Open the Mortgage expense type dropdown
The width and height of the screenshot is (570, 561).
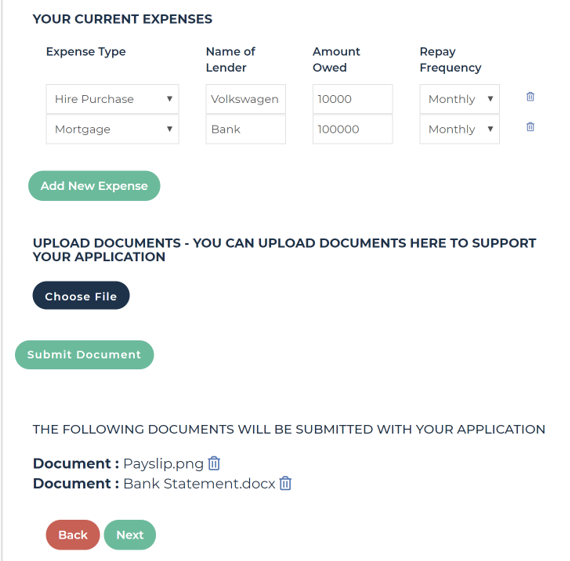coord(112,129)
